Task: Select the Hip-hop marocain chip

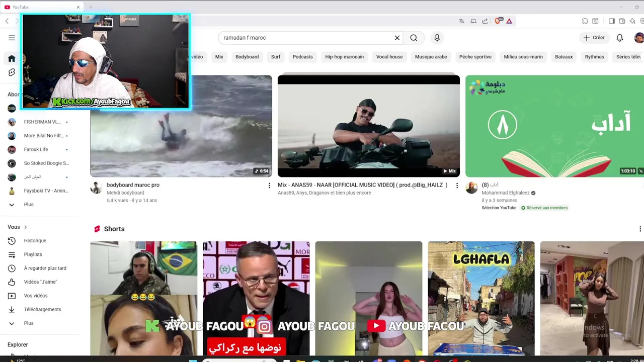Action: 344,57
